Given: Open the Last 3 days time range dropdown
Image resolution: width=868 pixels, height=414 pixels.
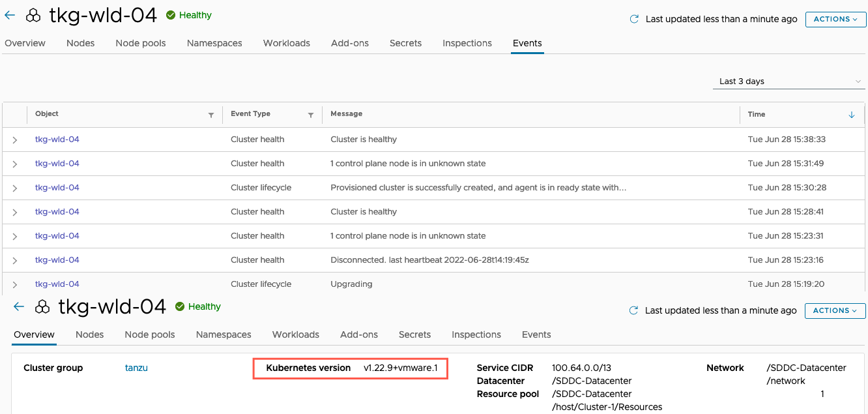Looking at the screenshot, I should pos(789,81).
